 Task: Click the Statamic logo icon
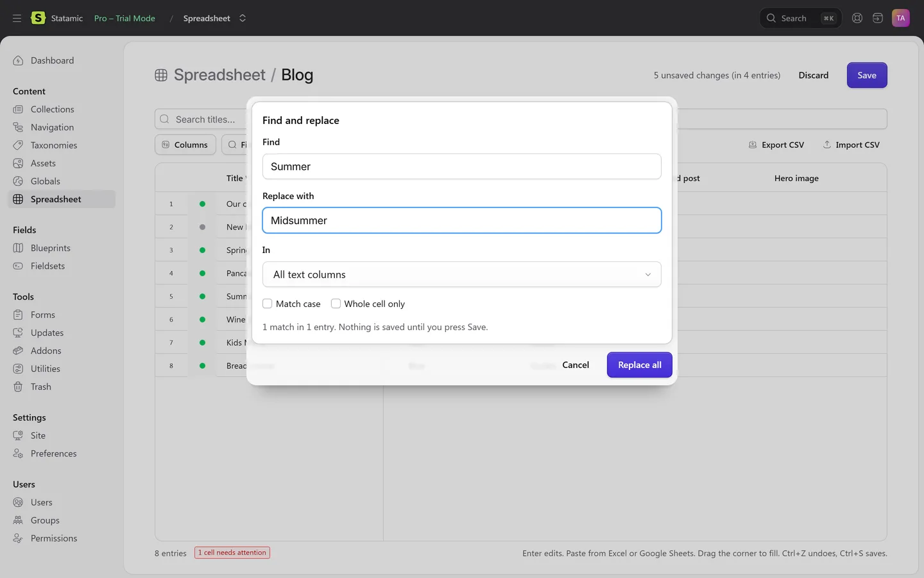pos(38,18)
